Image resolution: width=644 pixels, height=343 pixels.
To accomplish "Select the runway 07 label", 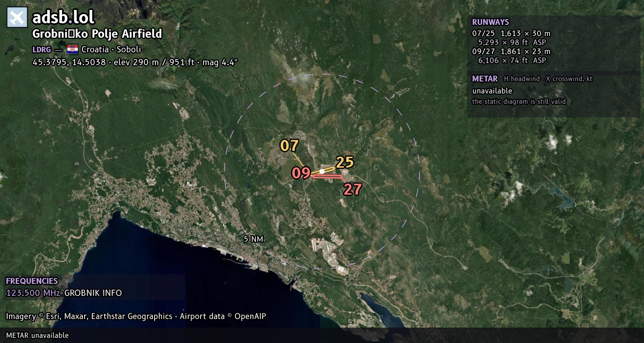I will 289,146.
